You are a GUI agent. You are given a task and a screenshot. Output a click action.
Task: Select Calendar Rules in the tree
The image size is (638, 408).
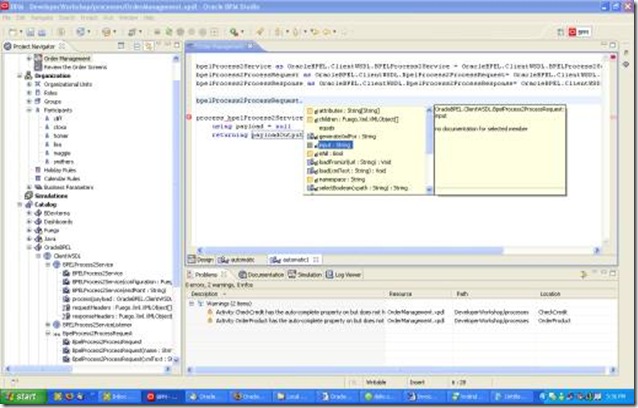pos(62,179)
